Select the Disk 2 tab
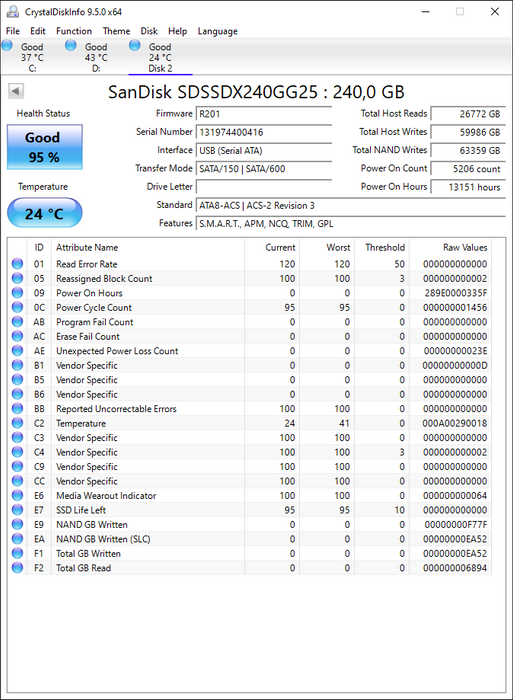The height and width of the screenshot is (700, 513). pos(160,57)
